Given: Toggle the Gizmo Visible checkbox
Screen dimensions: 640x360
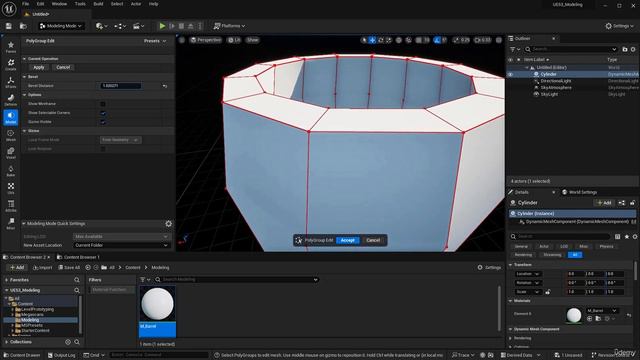Looking at the screenshot, I should [103, 122].
